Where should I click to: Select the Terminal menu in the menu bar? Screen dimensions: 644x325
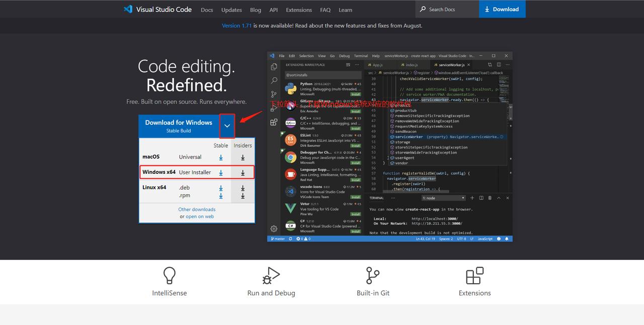(x=360, y=56)
